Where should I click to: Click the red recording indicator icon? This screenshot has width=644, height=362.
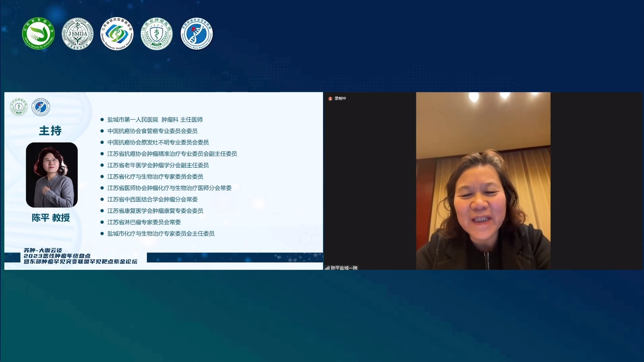pos(330,99)
